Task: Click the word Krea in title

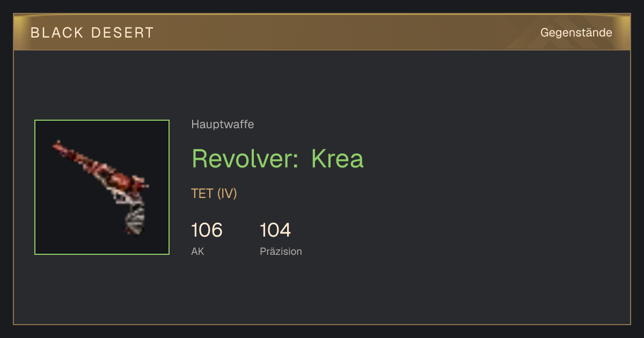Action: pos(338,158)
